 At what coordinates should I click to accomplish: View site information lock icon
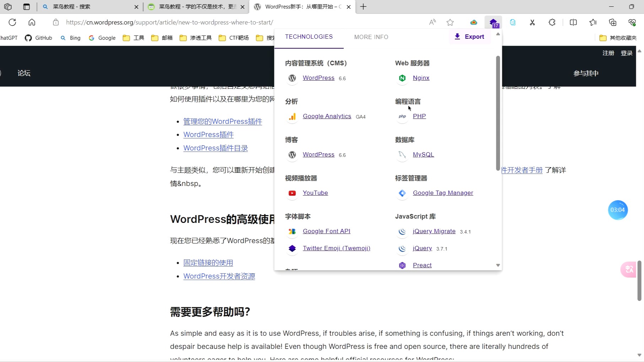click(x=56, y=22)
